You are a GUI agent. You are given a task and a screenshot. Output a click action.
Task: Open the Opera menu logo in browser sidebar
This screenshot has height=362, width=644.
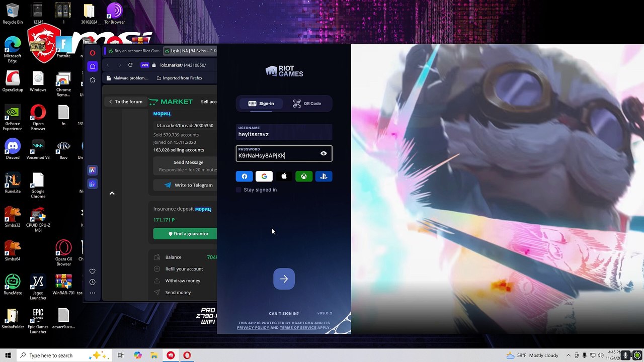[93, 53]
